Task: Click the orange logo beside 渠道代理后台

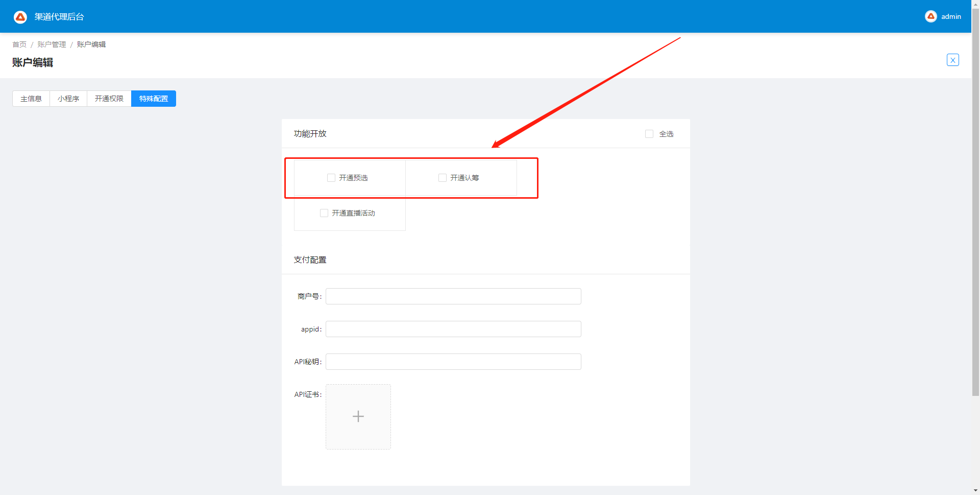Action: (x=20, y=17)
